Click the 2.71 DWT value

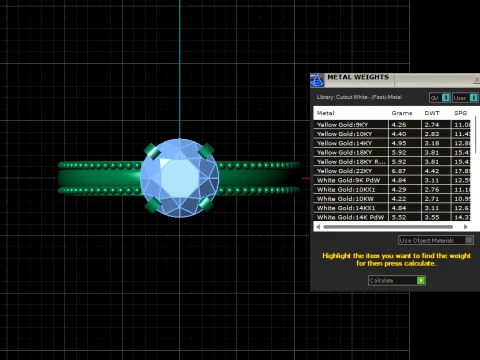[x=432, y=199]
